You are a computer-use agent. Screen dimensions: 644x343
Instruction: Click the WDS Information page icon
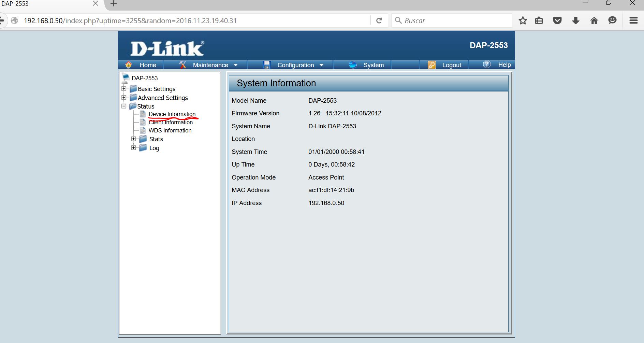143,130
